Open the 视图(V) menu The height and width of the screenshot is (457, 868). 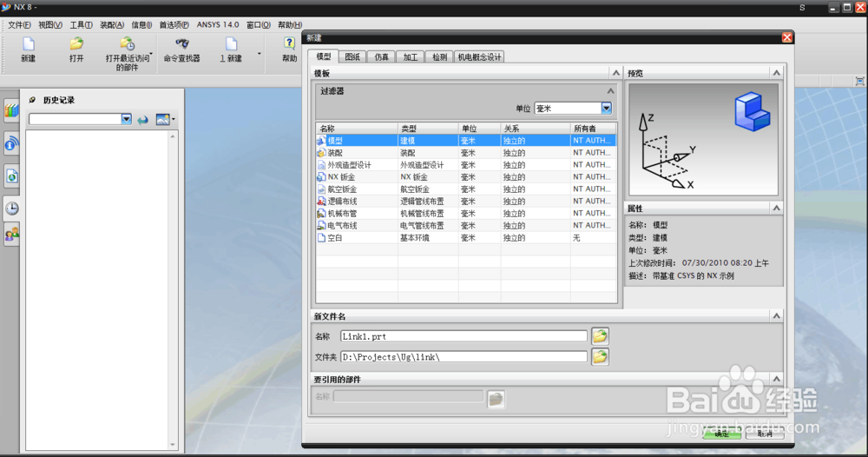pyautogui.click(x=49, y=25)
